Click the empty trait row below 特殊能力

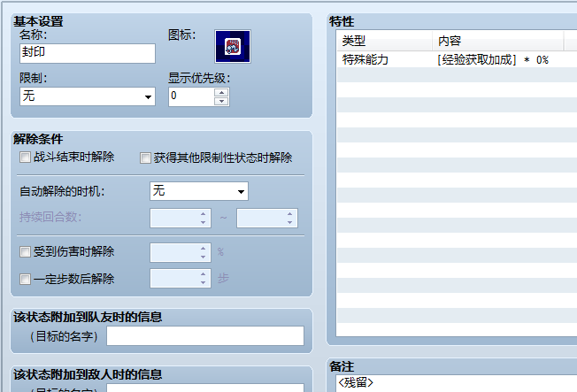[457, 74]
